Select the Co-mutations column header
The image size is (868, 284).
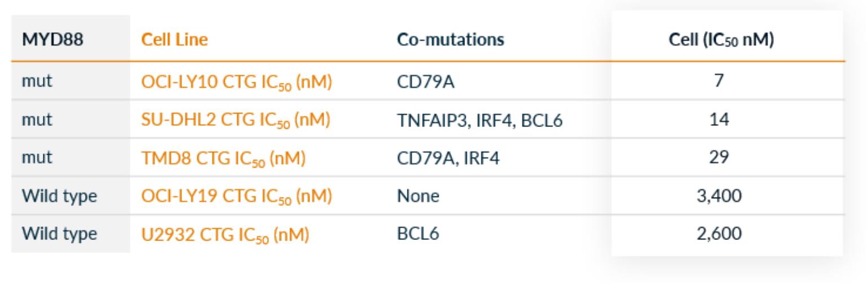[x=450, y=40]
